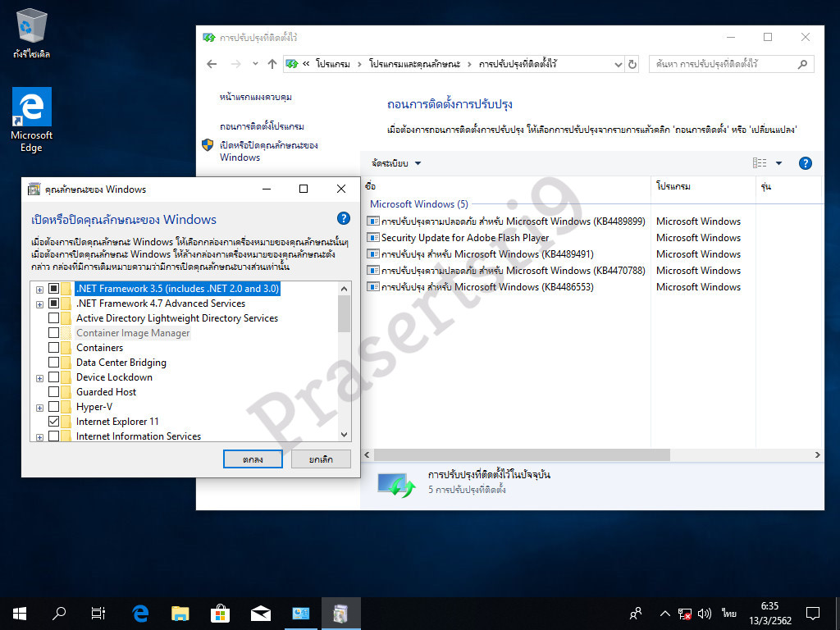
Task: Open File Explorer from the taskbar
Action: tap(180, 614)
